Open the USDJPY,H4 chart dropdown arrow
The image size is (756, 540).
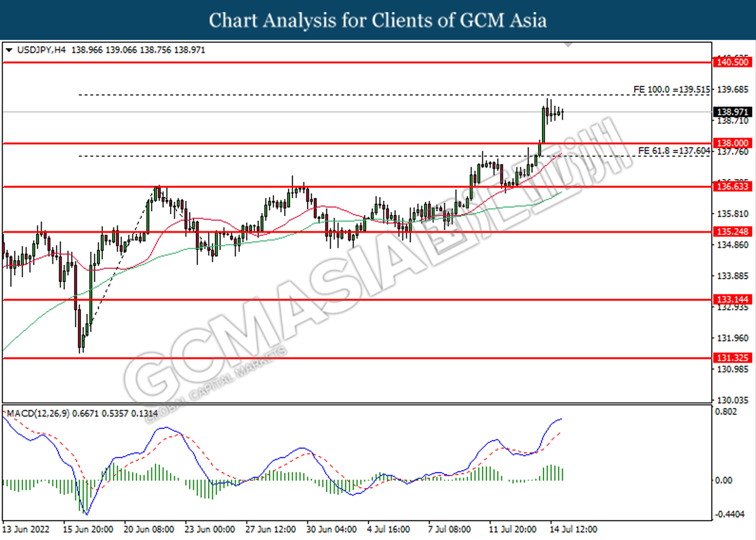[x=9, y=50]
